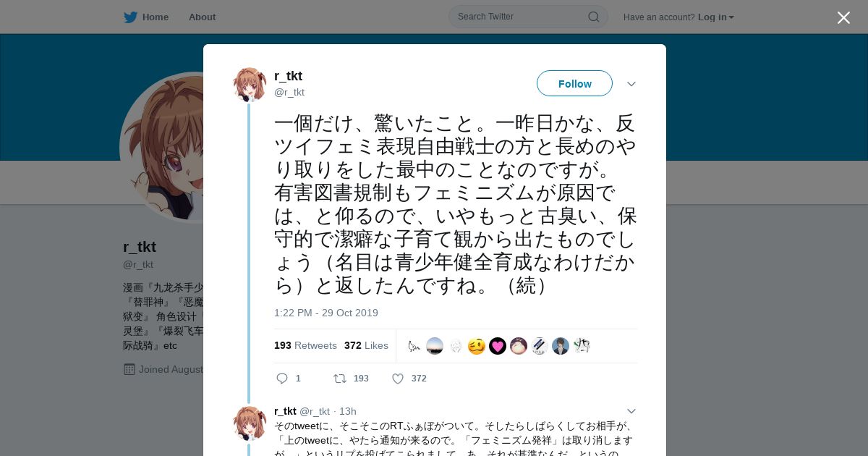Go to Home in top navigation
The height and width of the screenshot is (456, 868).
point(155,17)
